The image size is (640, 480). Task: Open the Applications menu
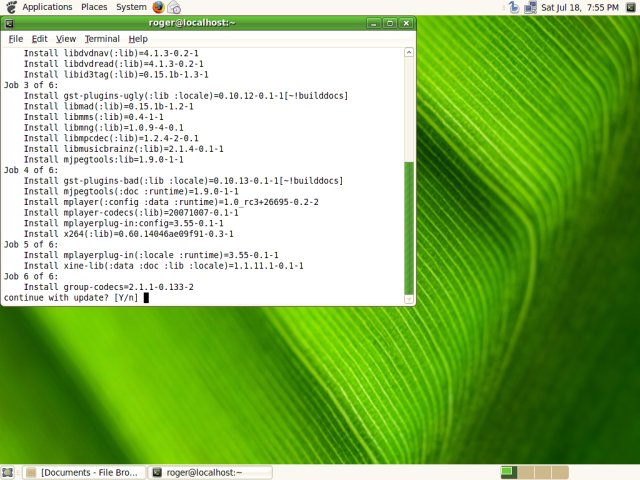47,7
